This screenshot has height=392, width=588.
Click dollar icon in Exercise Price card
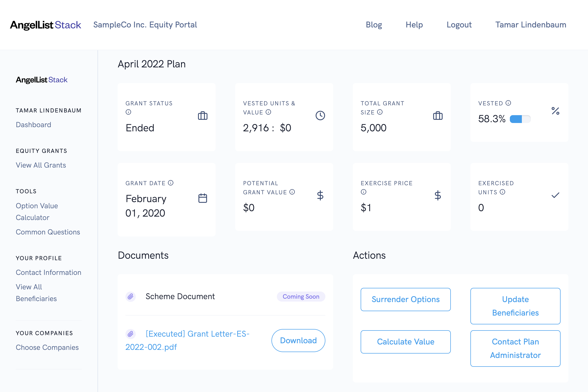[438, 195]
